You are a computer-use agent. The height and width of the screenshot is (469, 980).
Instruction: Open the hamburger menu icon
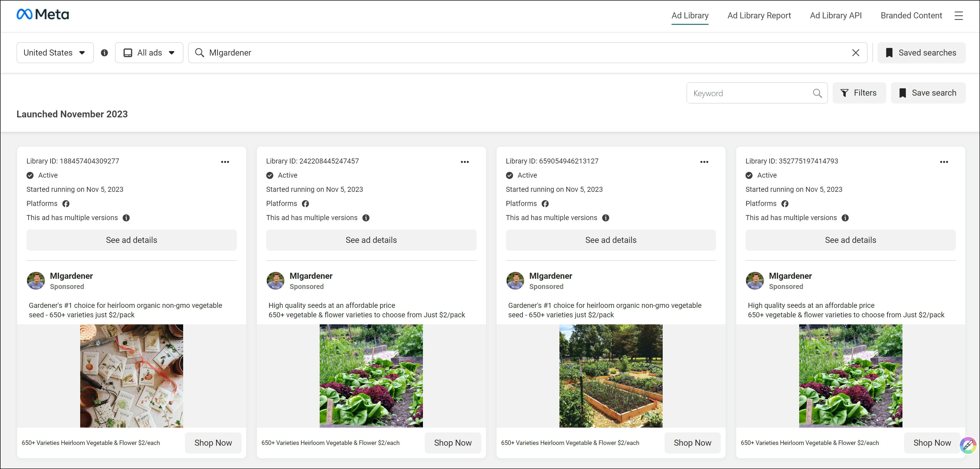[959, 16]
